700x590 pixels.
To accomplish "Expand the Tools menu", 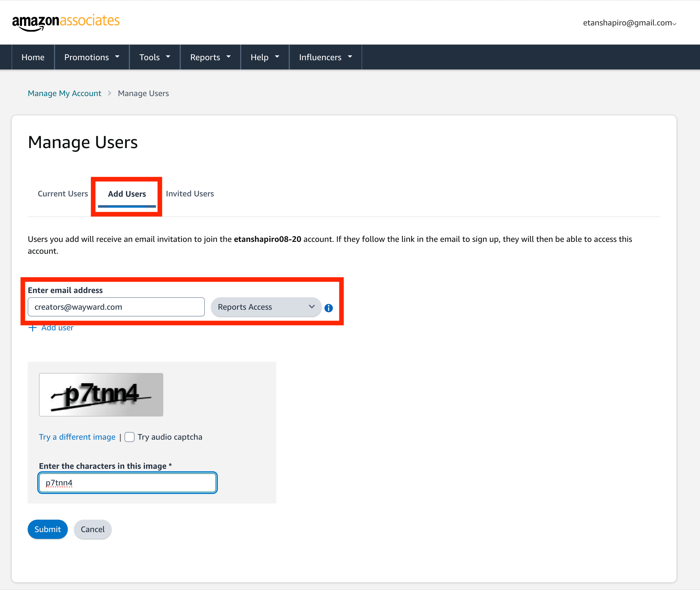I will (155, 57).
